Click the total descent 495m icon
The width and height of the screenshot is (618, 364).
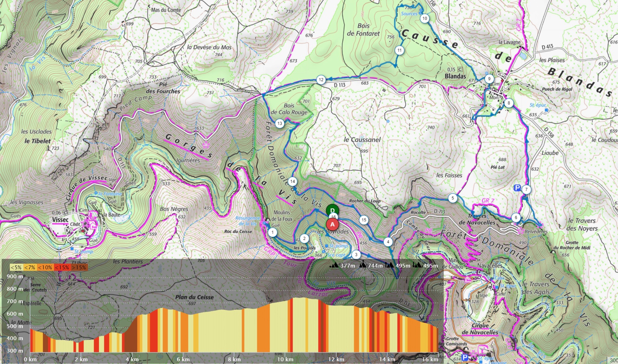click(x=417, y=265)
